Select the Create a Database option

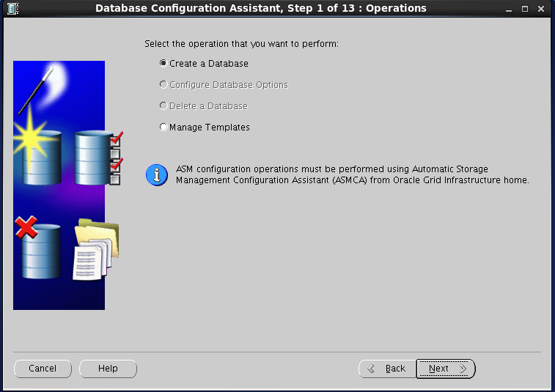tap(163, 64)
